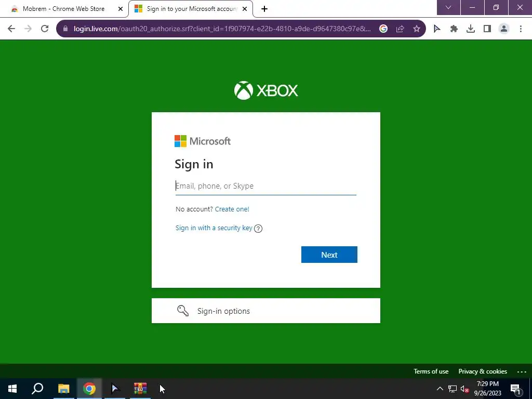Open the cursor app taskbar icon
This screenshot has width=532, height=399.
click(x=115, y=389)
